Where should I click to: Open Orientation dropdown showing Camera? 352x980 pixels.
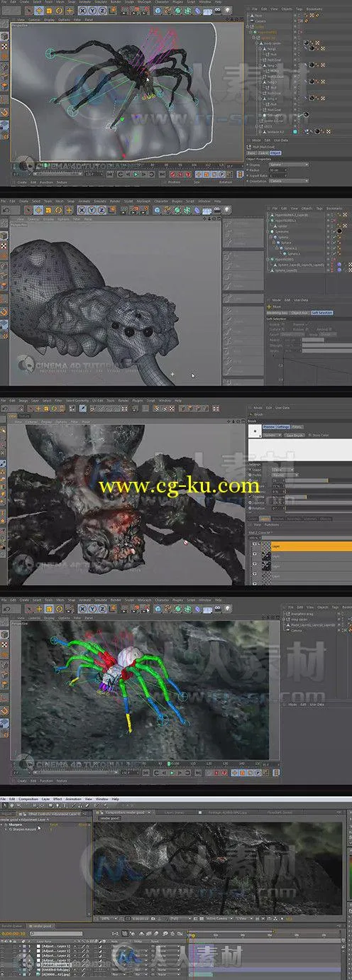click(289, 181)
